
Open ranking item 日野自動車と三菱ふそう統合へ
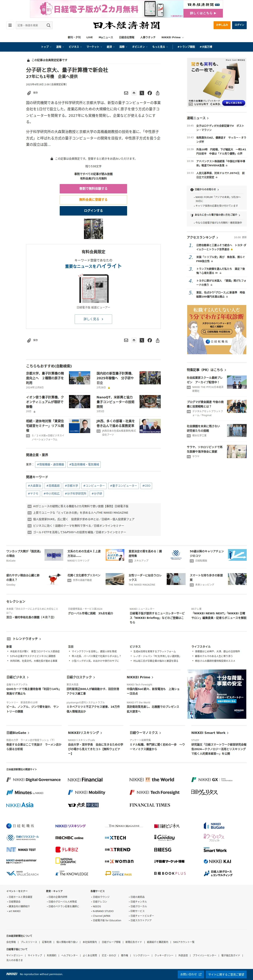point(221,247)
